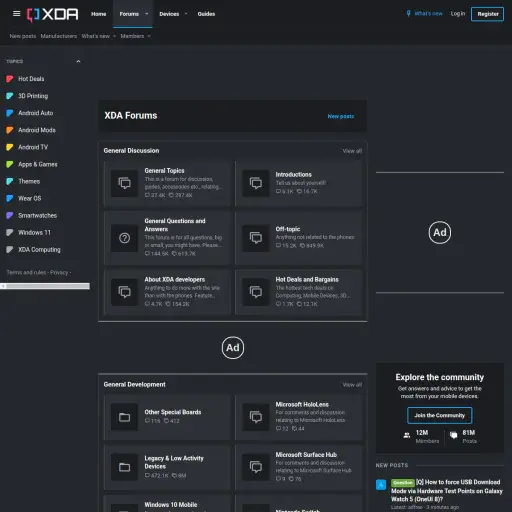Image resolution: width=512 pixels, height=512 pixels.
Task: Click the XDA logo
Action: (53, 14)
